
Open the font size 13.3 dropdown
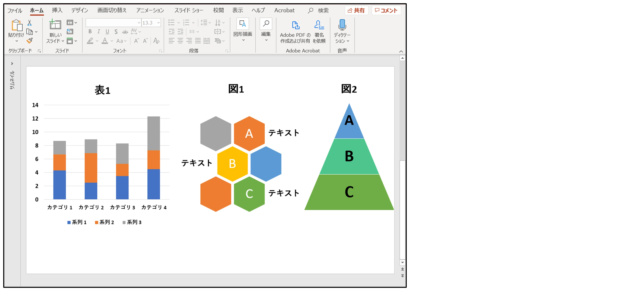[x=158, y=23]
